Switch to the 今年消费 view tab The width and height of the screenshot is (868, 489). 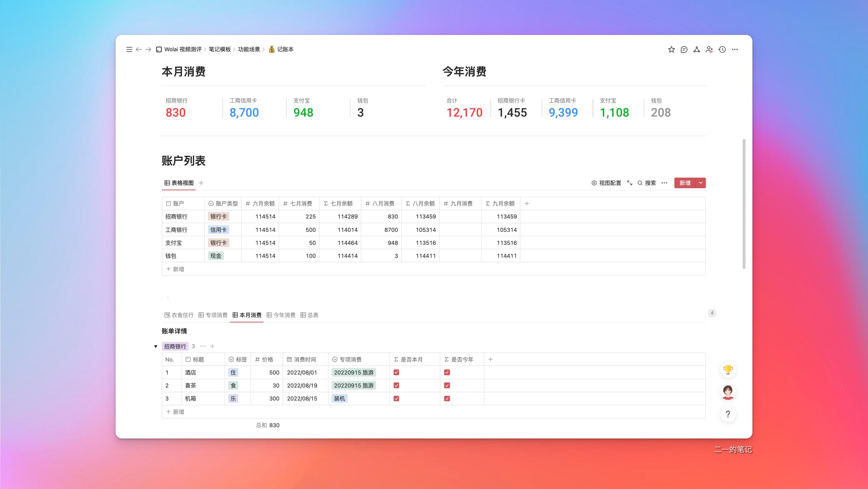click(x=284, y=315)
